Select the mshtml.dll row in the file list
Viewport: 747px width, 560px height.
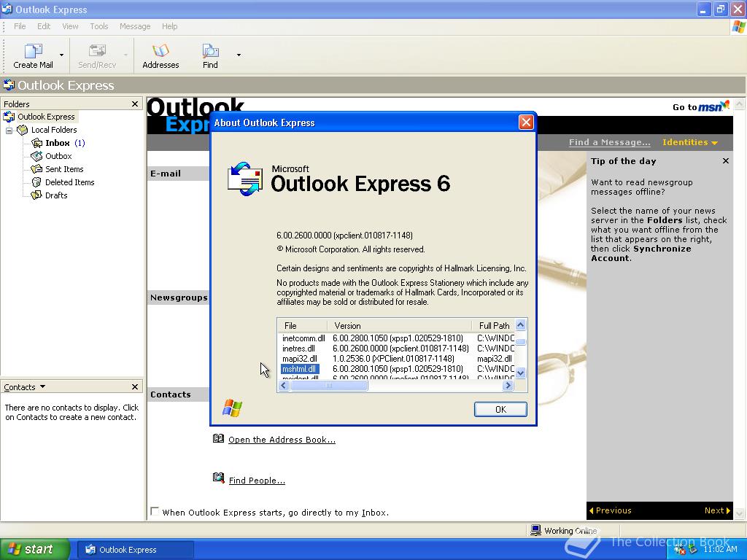298,369
